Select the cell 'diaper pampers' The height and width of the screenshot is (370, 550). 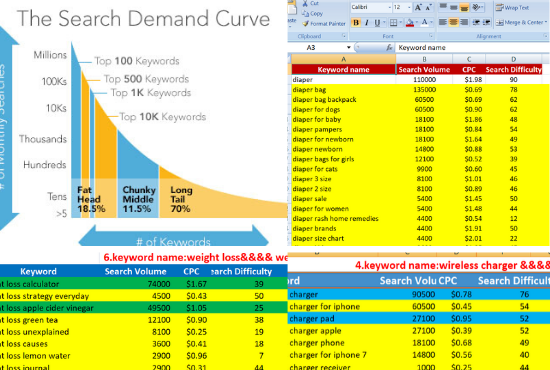[343, 129]
